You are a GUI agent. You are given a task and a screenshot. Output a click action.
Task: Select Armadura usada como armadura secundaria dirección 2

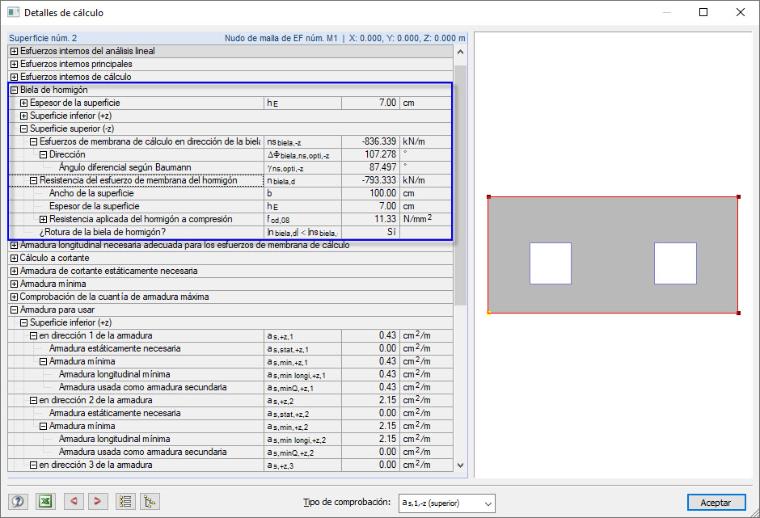point(231,452)
